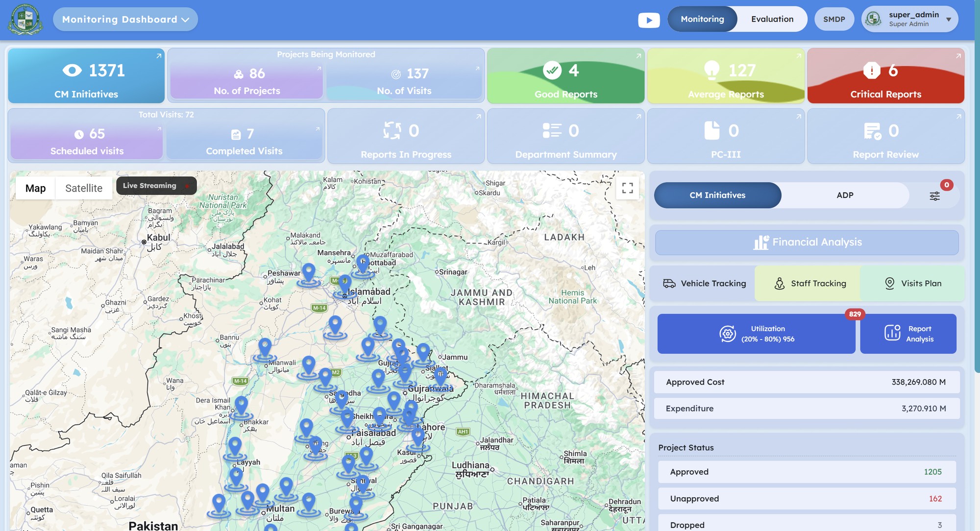Click the super_admin avatar icon
This screenshot has width=980, height=531.
tap(874, 19)
